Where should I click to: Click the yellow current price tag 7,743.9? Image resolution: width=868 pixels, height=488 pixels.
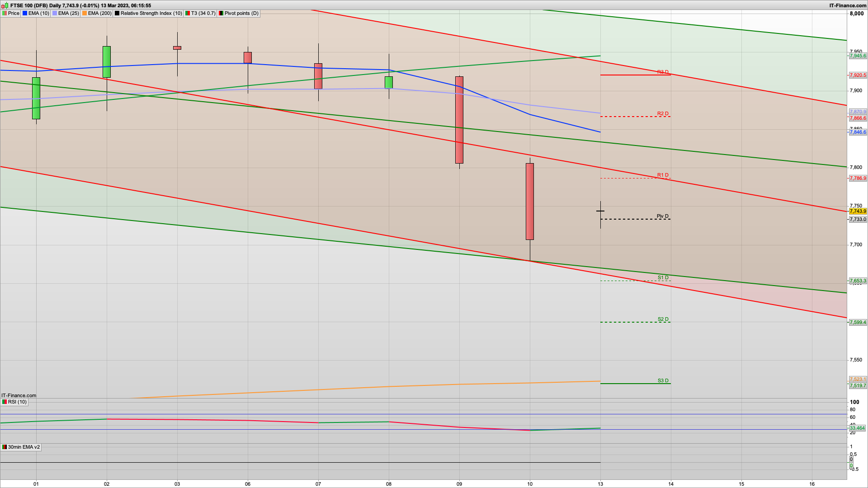click(x=858, y=211)
